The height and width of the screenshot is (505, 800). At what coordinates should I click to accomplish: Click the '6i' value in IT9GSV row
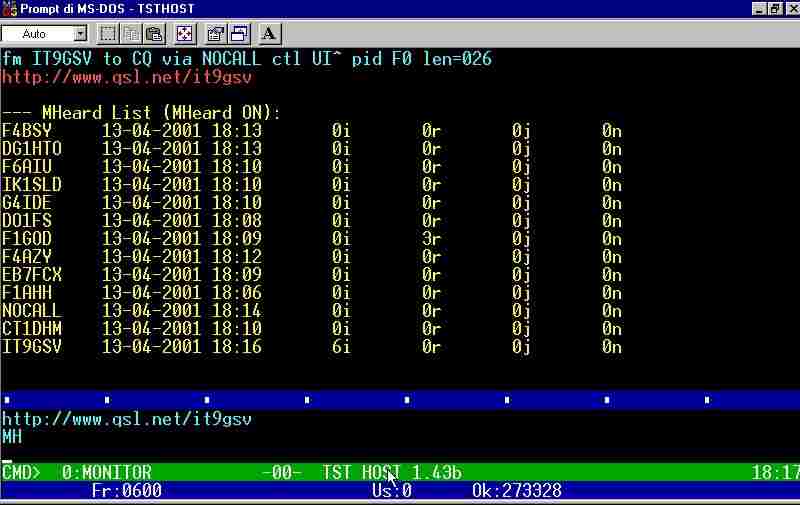[341, 346]
